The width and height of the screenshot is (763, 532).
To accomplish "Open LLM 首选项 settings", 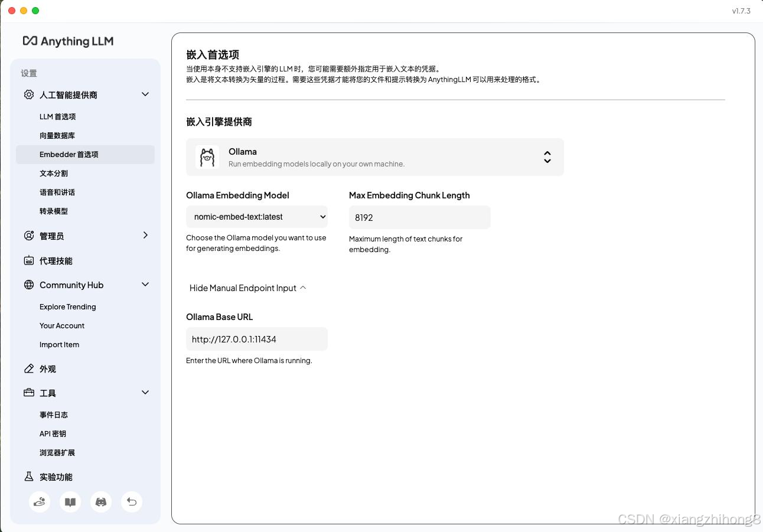I will [58, 117].
